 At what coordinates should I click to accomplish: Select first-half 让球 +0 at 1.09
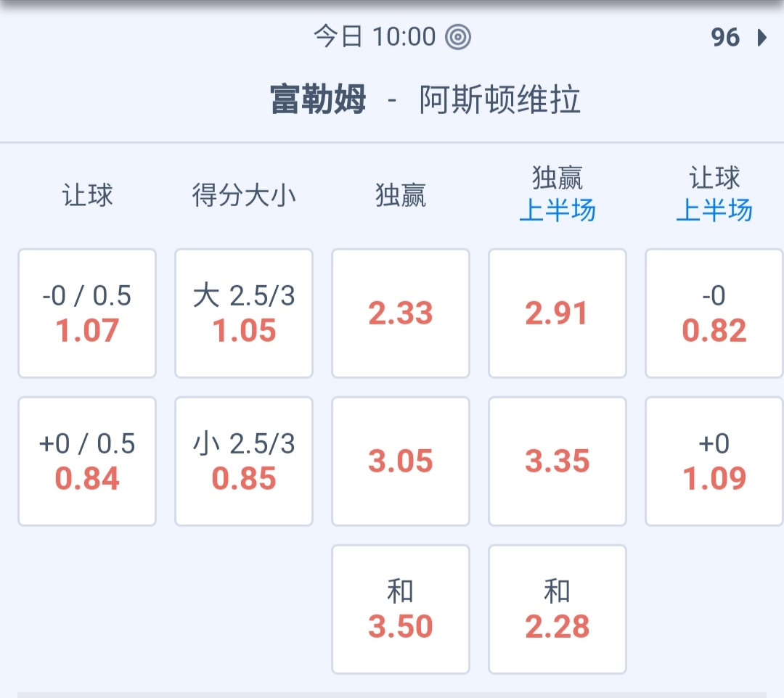tap(714, 461)
